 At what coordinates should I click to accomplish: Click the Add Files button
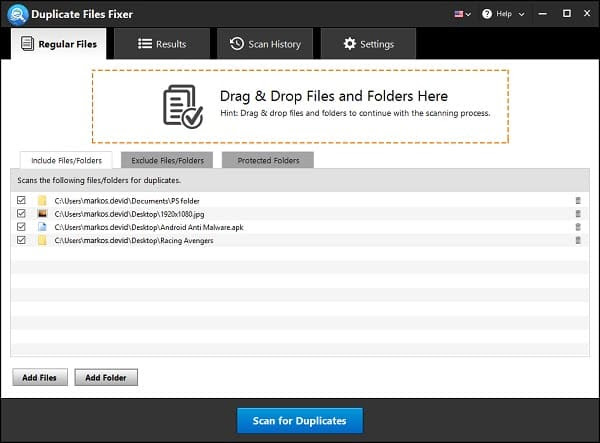point(40,378)
